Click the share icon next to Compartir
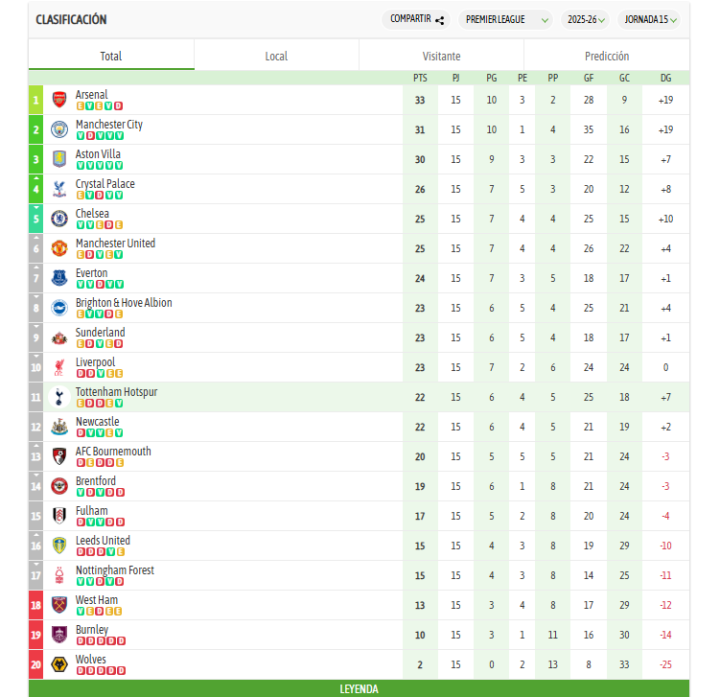720x697 pixels. pyautogui.click(x=440, y=19)
